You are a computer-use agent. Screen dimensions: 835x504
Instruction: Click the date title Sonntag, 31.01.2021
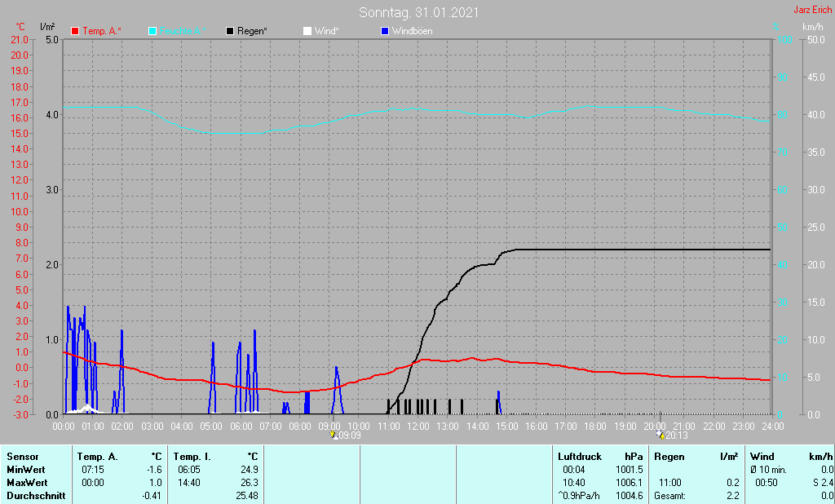click(418, 12)
